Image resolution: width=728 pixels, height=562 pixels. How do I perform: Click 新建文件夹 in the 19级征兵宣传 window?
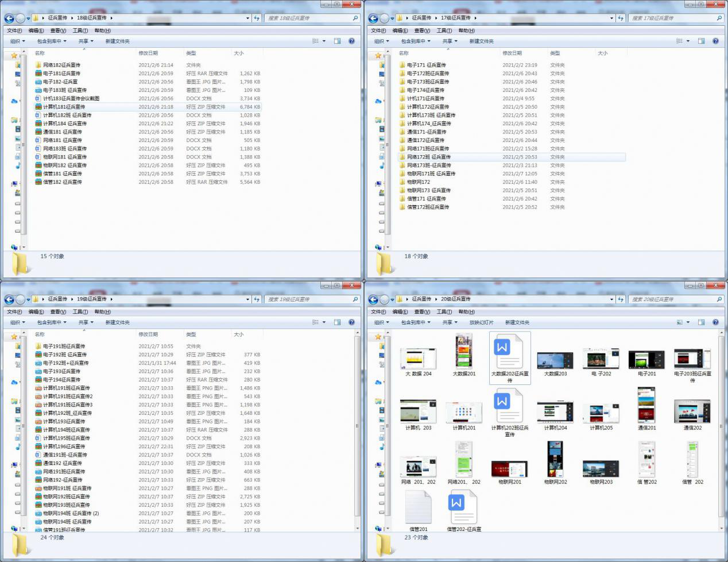point(117,322)
